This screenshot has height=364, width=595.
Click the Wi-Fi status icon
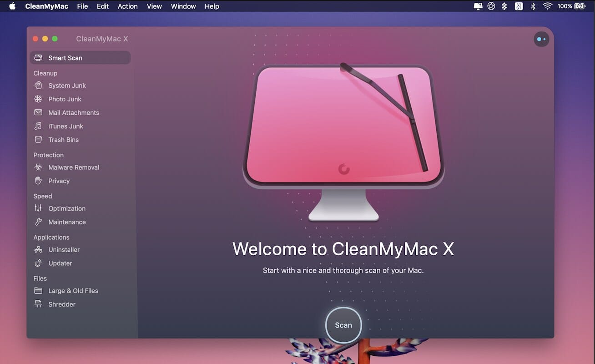(548, 6)
